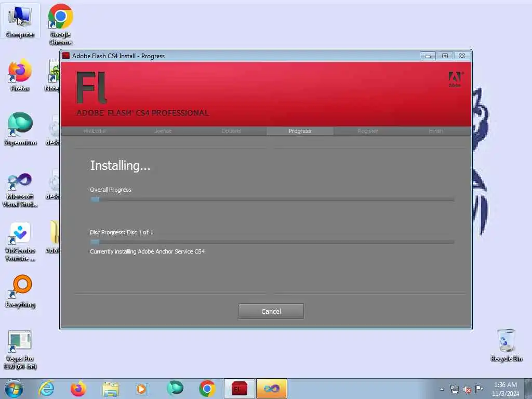Select the Welcome step tab
The width and height of the screenshot is (532, 399).
95,131
